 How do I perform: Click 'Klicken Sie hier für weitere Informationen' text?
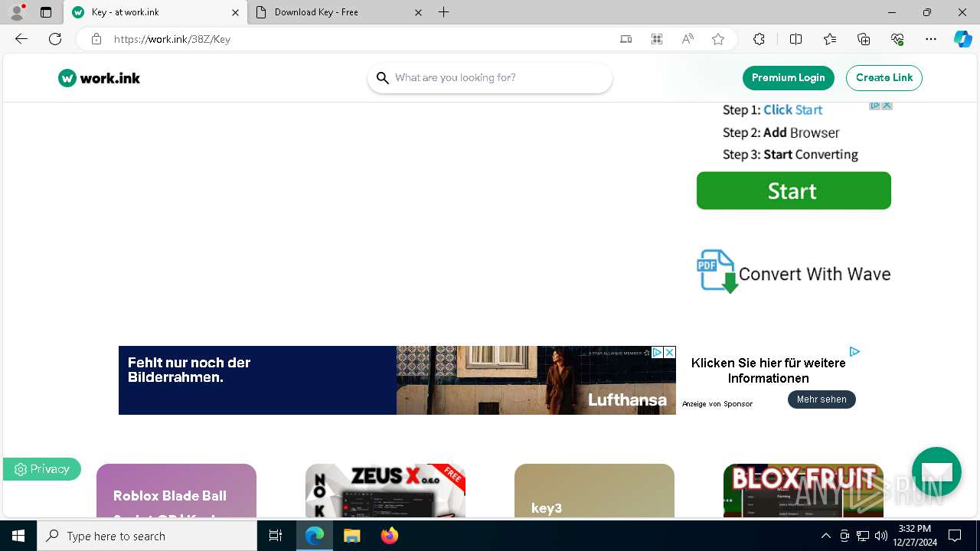pyautogui.click(x=769, y=370)
